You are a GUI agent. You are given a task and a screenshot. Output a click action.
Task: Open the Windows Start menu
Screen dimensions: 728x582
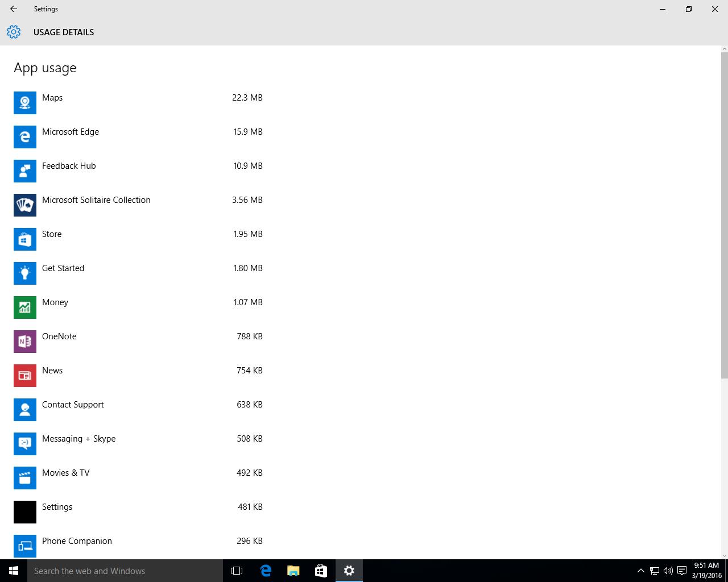pos(14,571)
